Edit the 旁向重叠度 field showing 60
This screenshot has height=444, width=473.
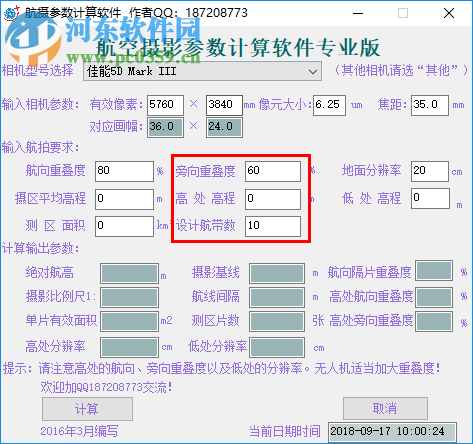273,171
